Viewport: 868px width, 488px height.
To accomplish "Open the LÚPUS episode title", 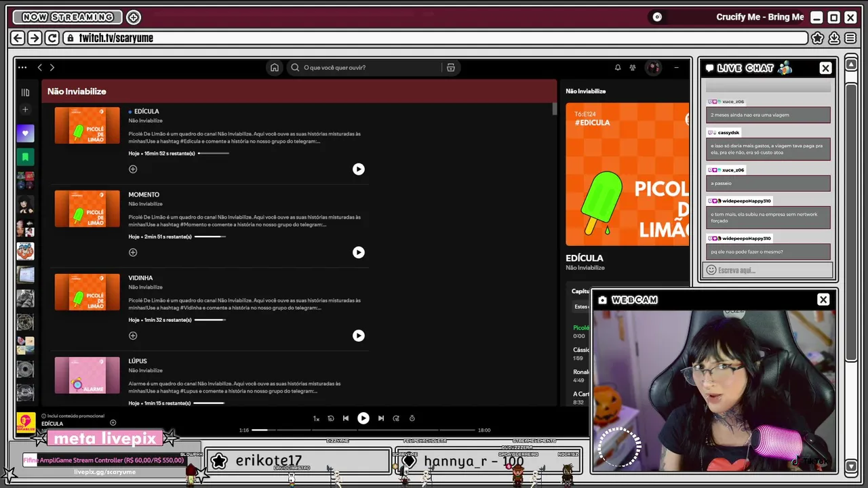I will click(x=138, y=361).
